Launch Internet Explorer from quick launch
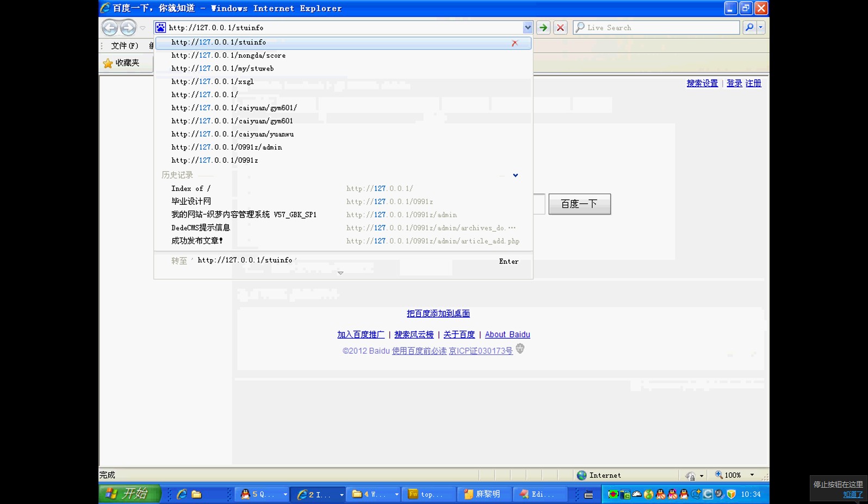This screenshot has width=868, height=504. click(182, 494)
